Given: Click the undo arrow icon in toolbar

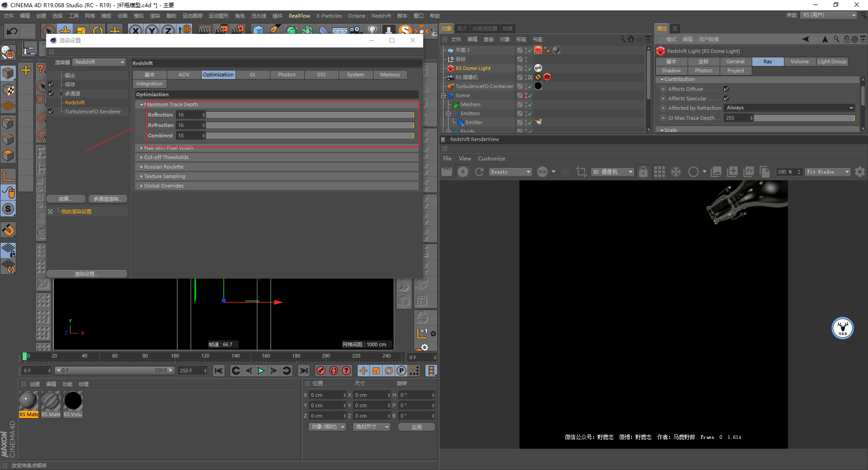Looking at the screenshot, I should pyautogui.click(x=12, y=31).
